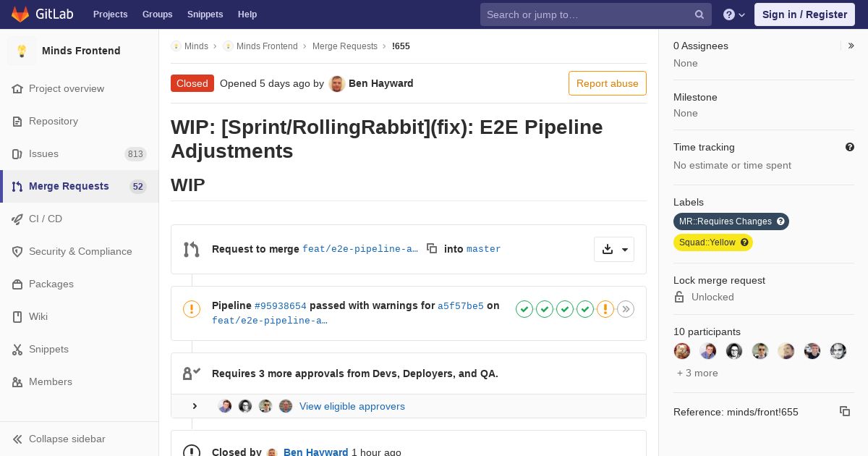Click the failed-with-warning pipeline stage icon
Image resolution: width=868 pixels, height=456 pixels.
tap(605, 309)
